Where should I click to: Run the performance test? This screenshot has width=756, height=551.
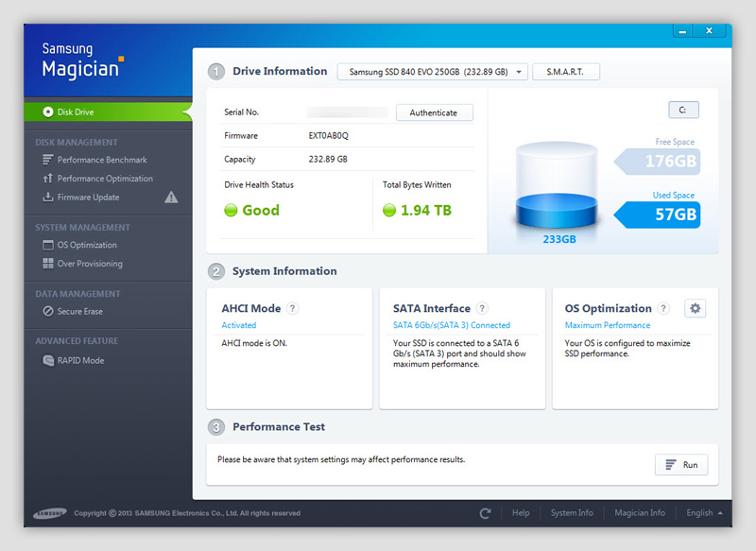pos(681,465)
